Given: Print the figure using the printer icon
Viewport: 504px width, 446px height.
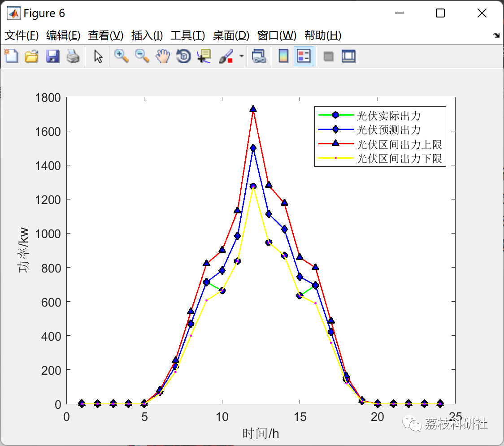Looking at the screenshot, I should tap(73, 56).
